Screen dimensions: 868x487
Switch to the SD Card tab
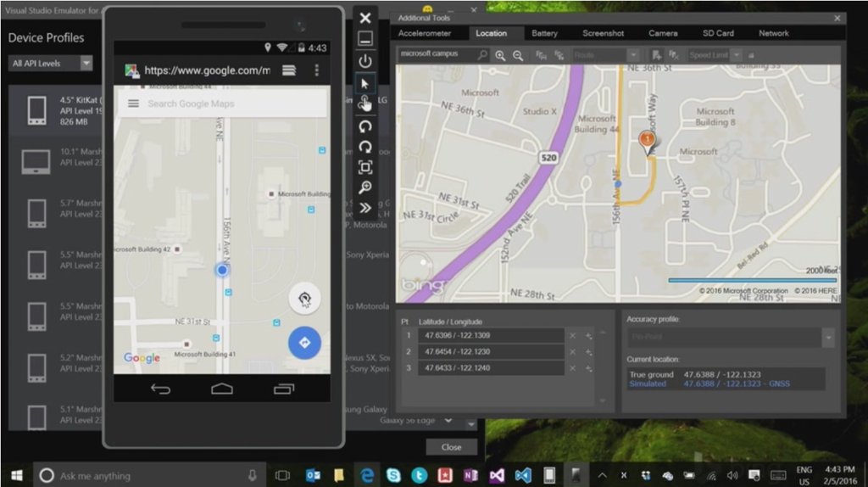(x=718, y=33)
